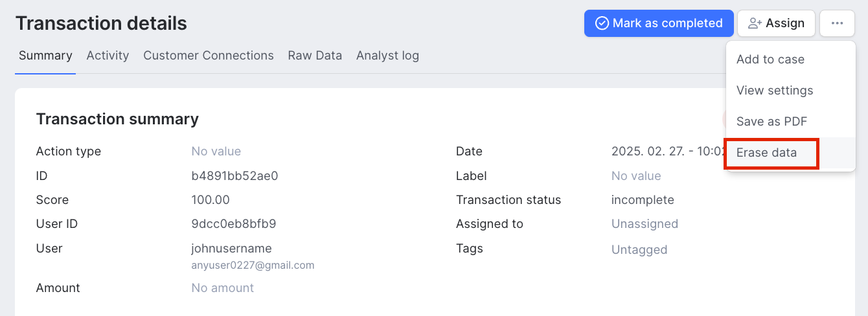The width and height of the screenshot is (868, 316).
Task: Click the Unassigned value
Action: [x=645, y=224]
